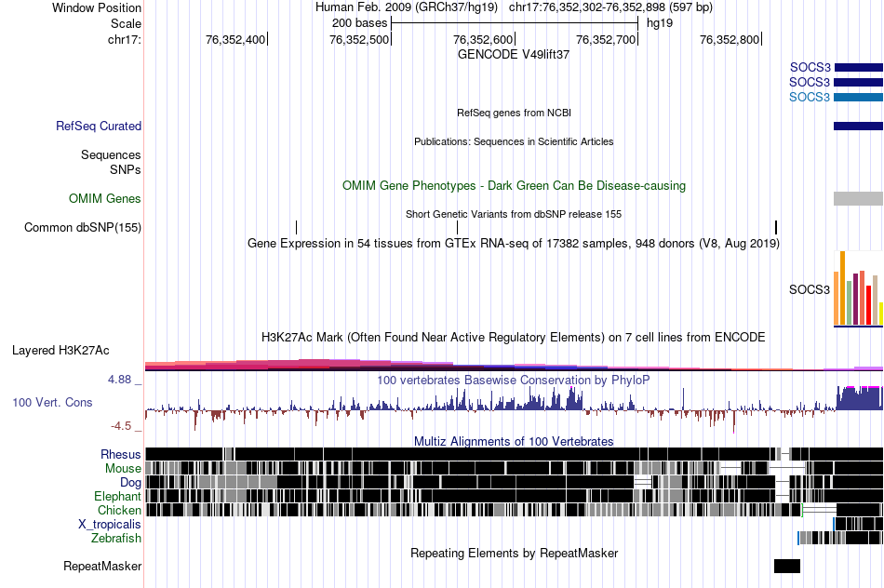Click the X_tropicalis alignment label
Screen dimensions: 884x588
110,525
